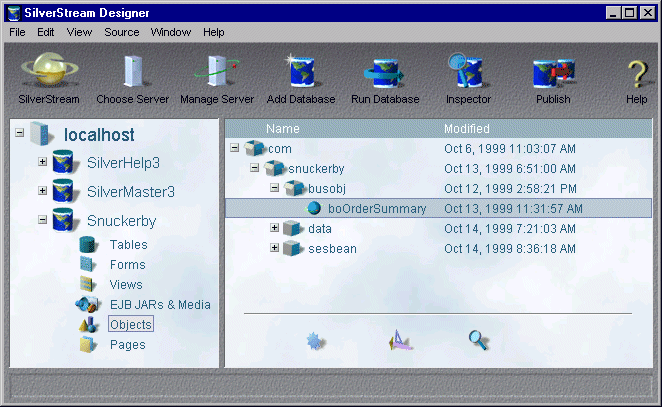Open the Edit menu
Screen dimensions: 662x407
(46, 32)
